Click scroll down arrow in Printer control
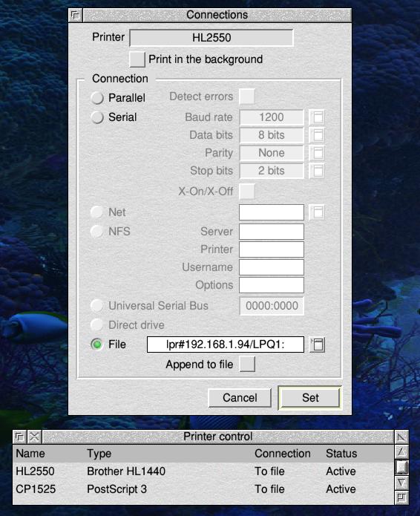Image resolution: width=420 pixels, height=516 pixels. tap(401, 483)
